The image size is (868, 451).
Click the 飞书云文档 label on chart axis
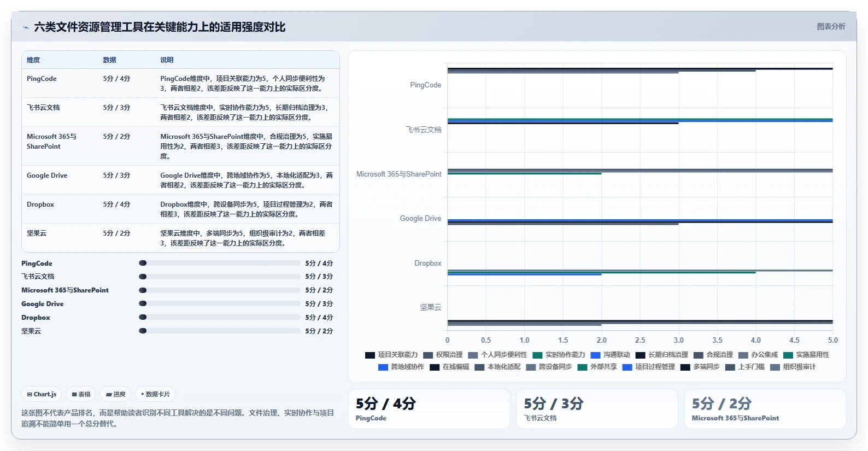click(x=424, y=130)
